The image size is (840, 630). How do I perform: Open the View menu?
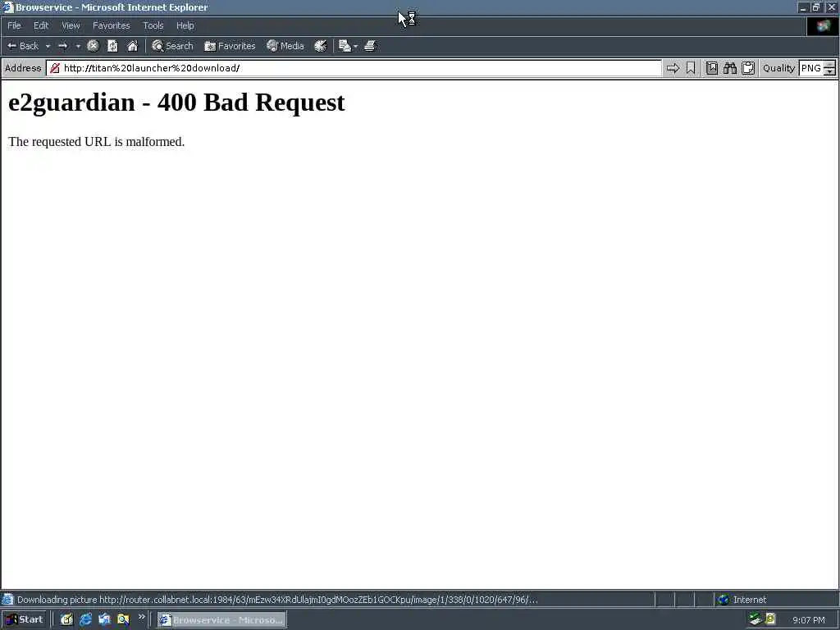coord(71,25)
